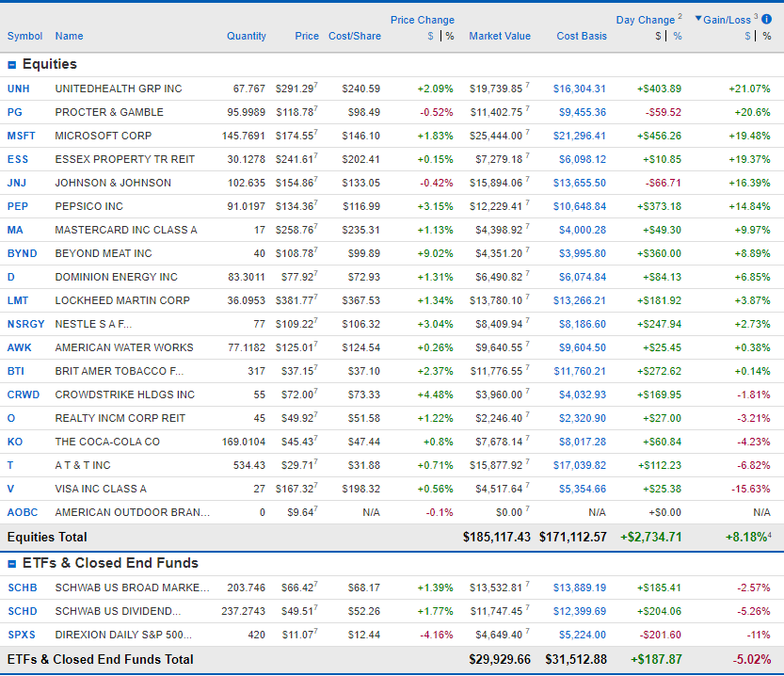This screenshot has height=676, width=784.
Task: Switch Price Change to percent view
Action: coord(450,36)
